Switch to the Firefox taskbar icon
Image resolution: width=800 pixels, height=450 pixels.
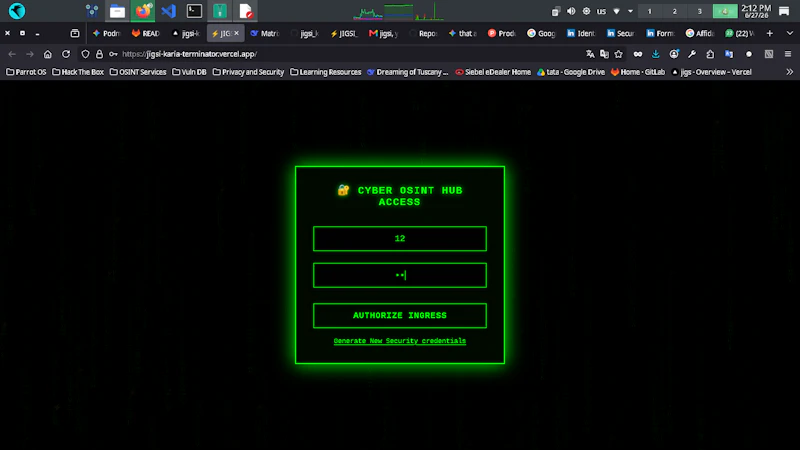pyautogui.click(x=143, y=11)
